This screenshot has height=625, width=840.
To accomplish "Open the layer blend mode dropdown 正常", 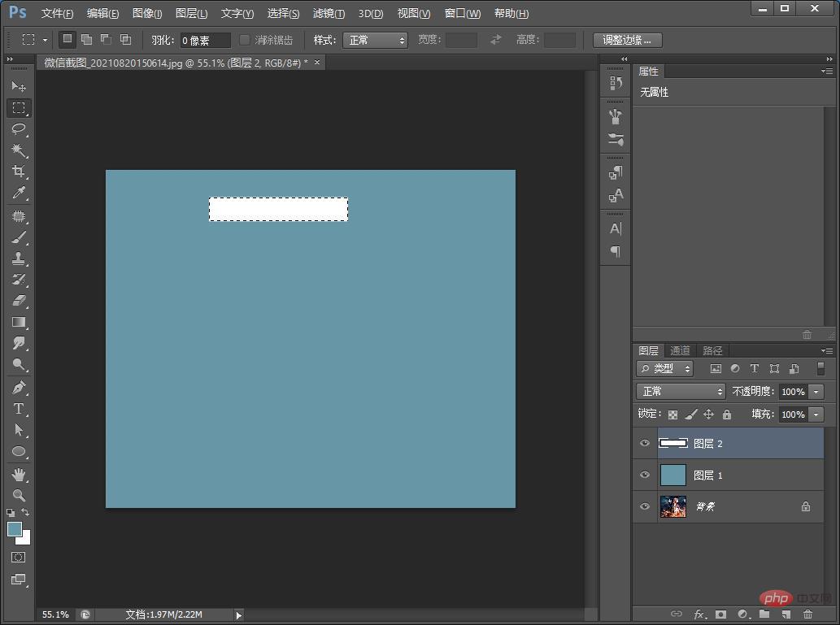I will pyautogui.click(x=681, y=391).
